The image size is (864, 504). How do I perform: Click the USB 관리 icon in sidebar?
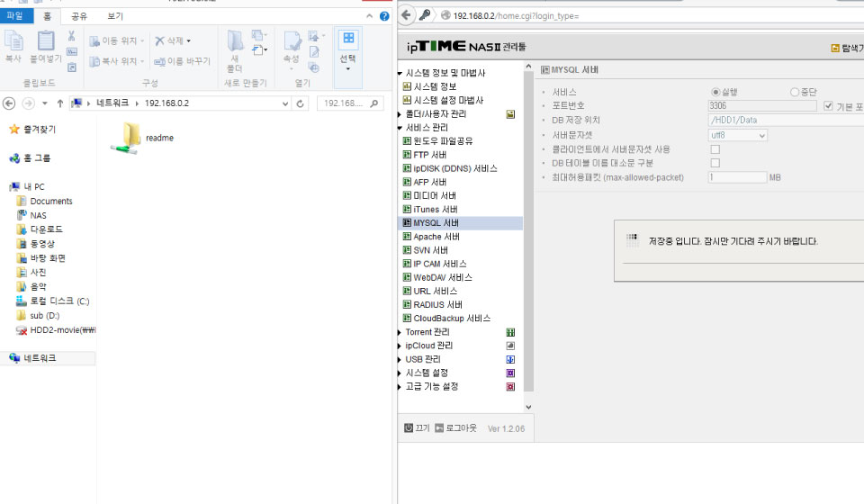(510, 360)
